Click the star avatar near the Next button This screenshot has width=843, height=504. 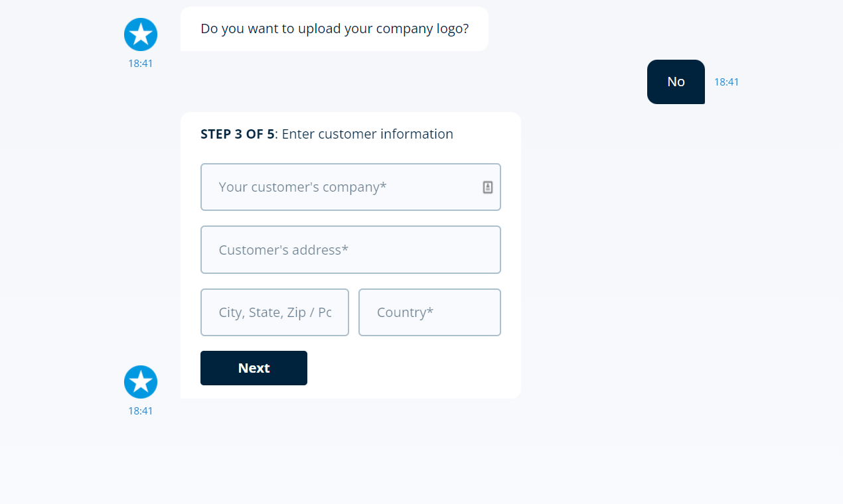[x=141, y=382]
